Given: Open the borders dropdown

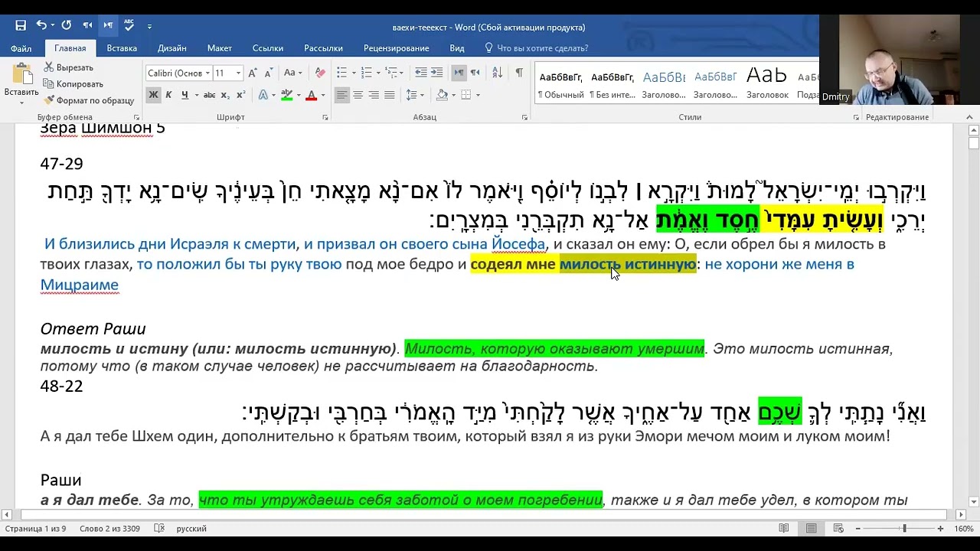Looking at the screenshot, I should point(478,95).
